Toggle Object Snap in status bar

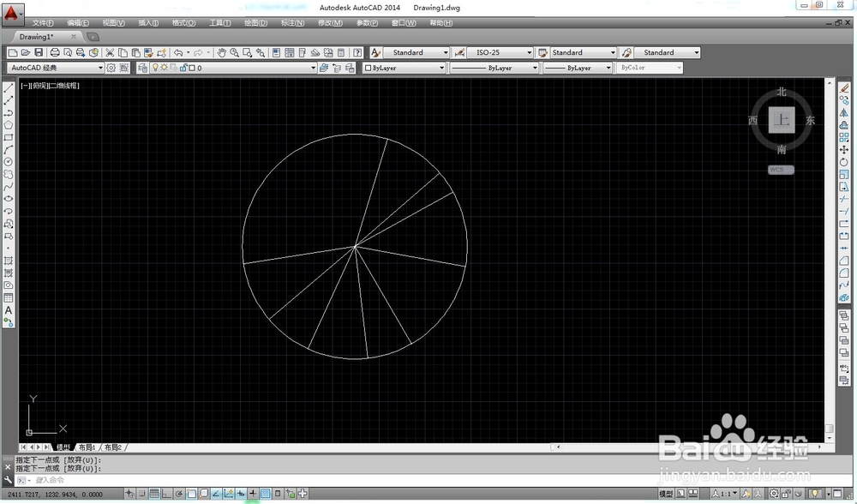tap(191, 494)
